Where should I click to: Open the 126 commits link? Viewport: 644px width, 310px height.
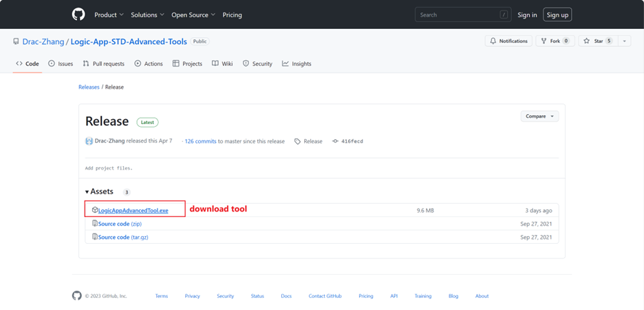pyautogui.click(x=200, y=141)
